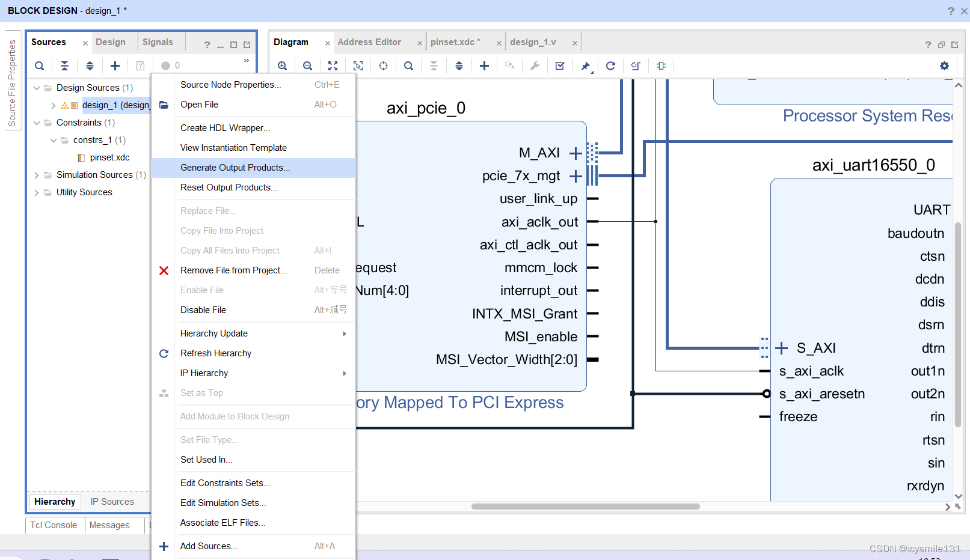970x560 pixels.
Task: Toggle the Pin icon in the Diagram toolbar
Action: tap(585, 65)
